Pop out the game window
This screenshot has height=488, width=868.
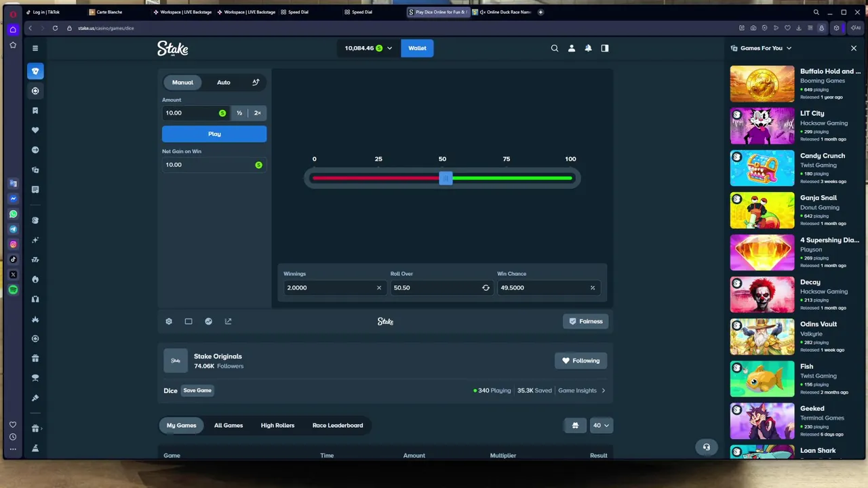click(229, 321)
